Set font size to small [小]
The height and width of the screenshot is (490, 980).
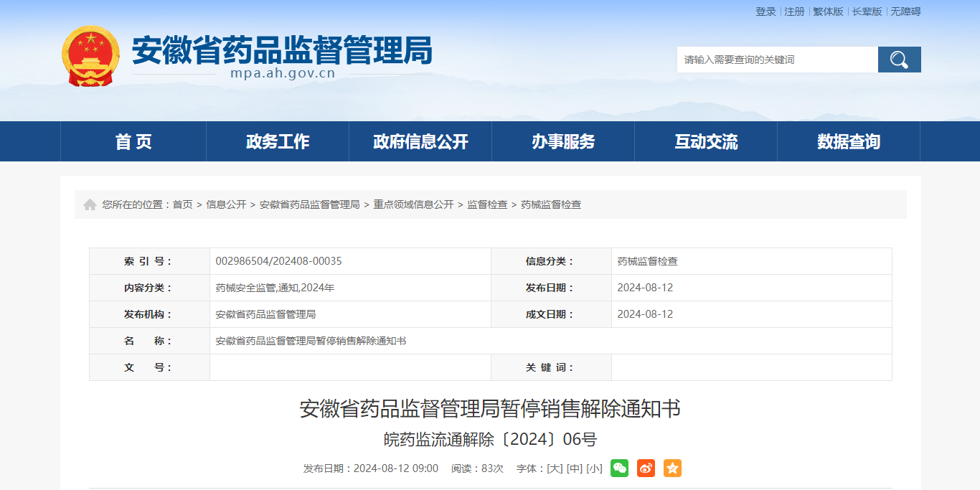tap(594, 468)
